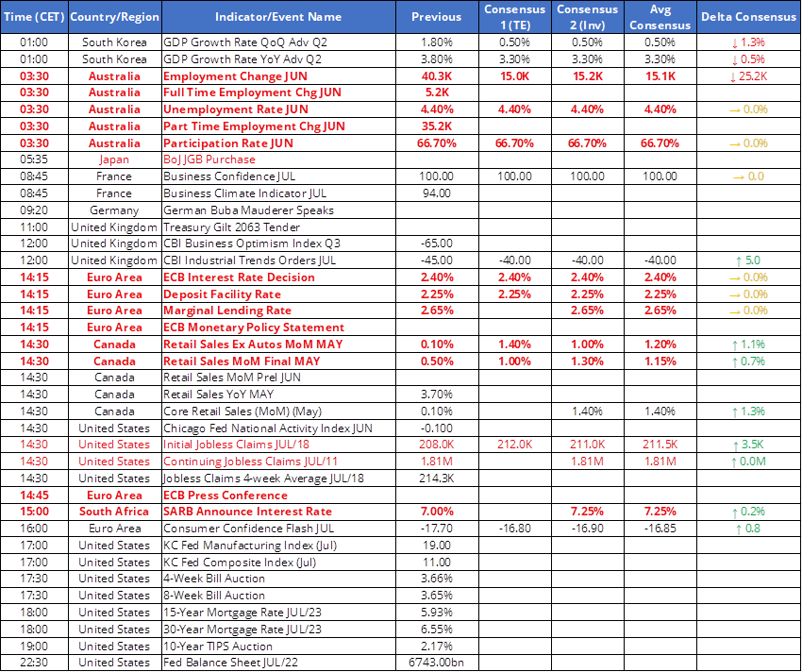
Task: Select the GDP Growth Rate QoQ Adv Q2 cell
Action: tap(278, 42)
